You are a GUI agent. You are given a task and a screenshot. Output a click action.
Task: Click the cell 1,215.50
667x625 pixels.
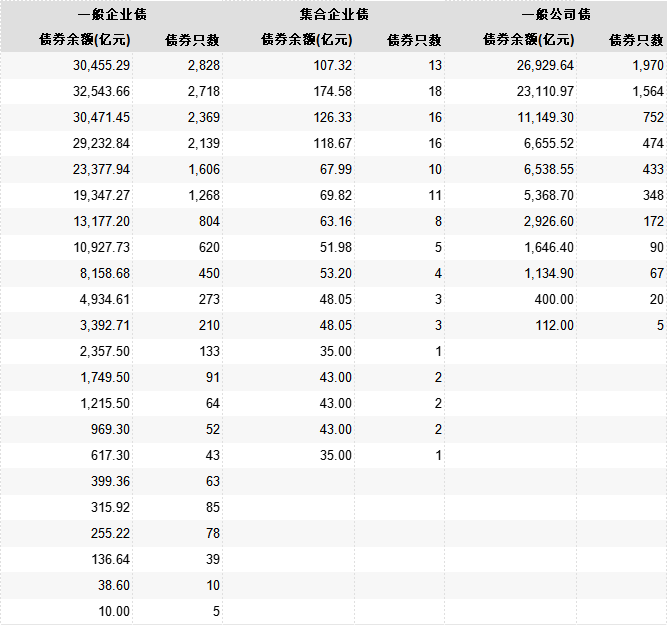point(105,403)
